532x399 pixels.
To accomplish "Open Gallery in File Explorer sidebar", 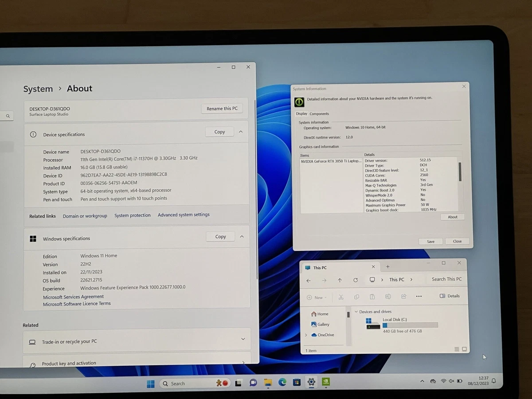I will tap(320, 325).
